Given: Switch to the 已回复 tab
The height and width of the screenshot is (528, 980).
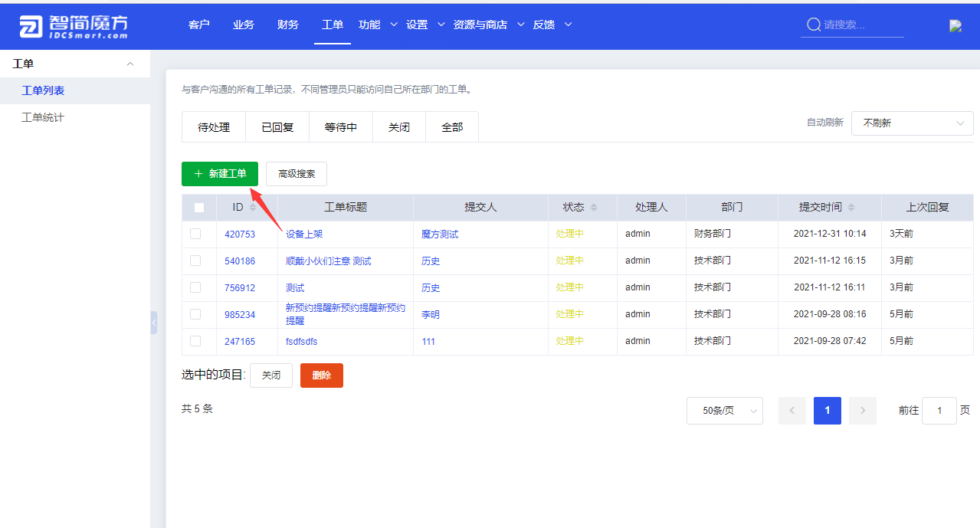Looking at the screenshot, I should (277, 127).
